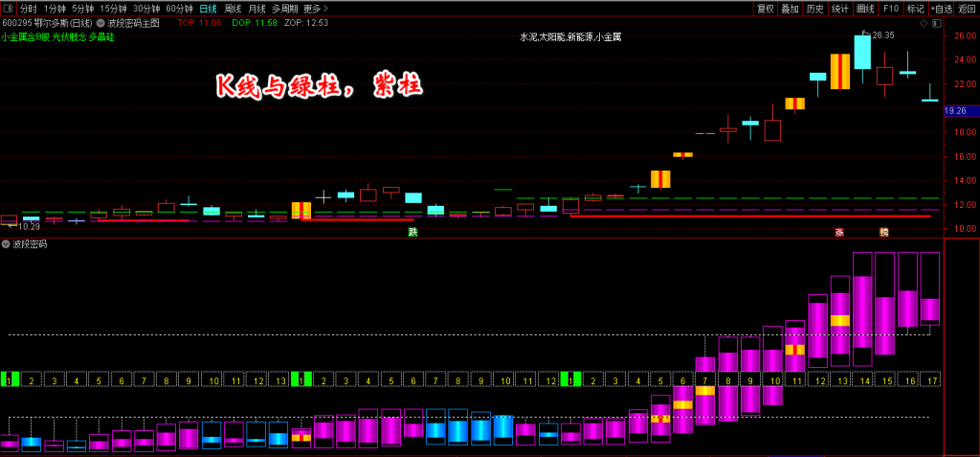Click the 标记 mark button
The image size is (980, 457).
click(x=915, y=9)
